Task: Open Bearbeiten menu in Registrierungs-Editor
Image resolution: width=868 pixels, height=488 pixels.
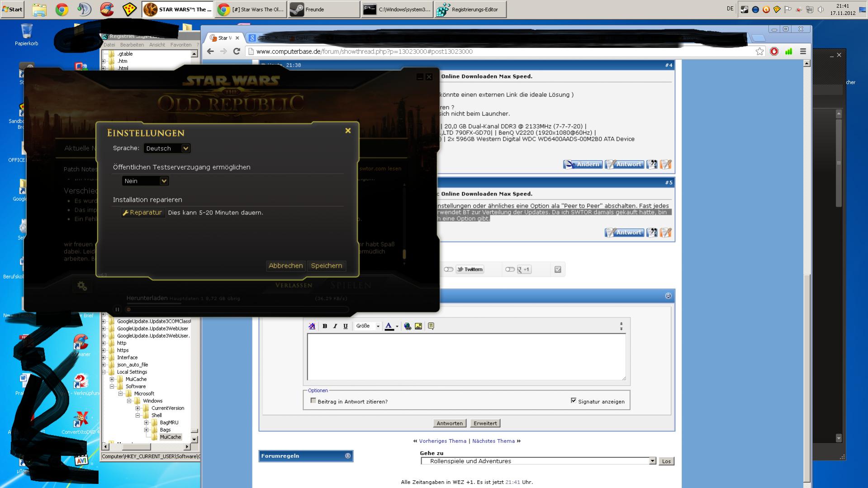Action: click(x=132, y=45)
